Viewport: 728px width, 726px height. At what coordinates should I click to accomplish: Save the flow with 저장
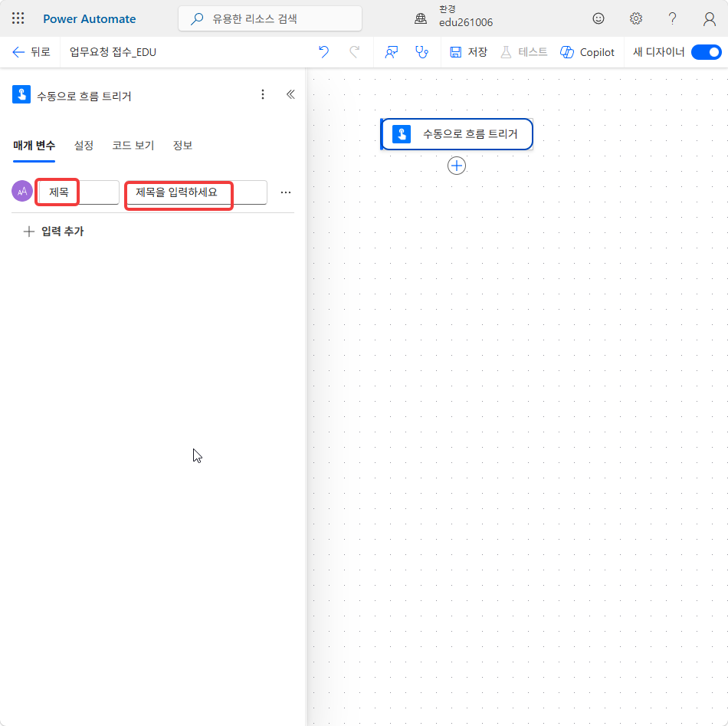point(468,52)
